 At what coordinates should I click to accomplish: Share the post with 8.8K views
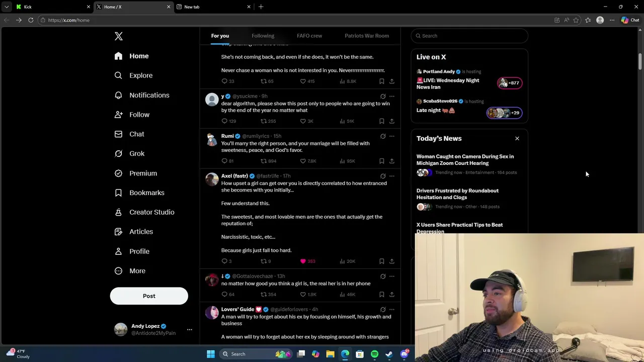click(x=392, y=81)
